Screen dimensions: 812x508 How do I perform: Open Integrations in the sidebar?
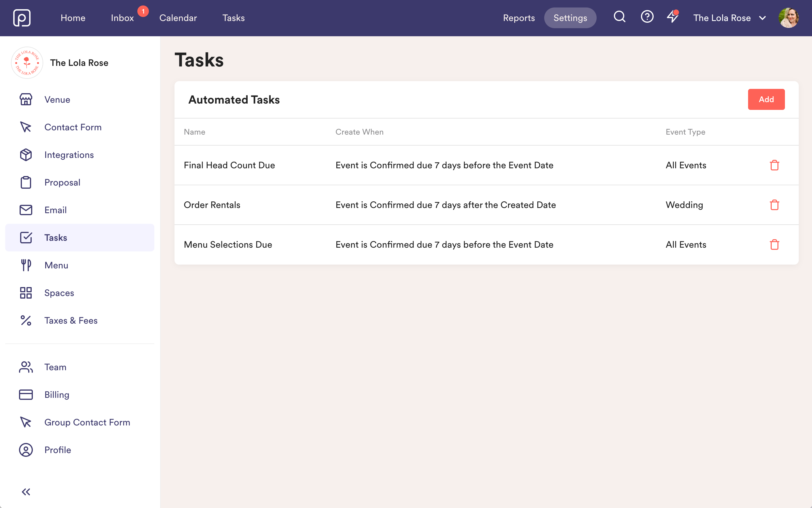[x=69, y=155]
